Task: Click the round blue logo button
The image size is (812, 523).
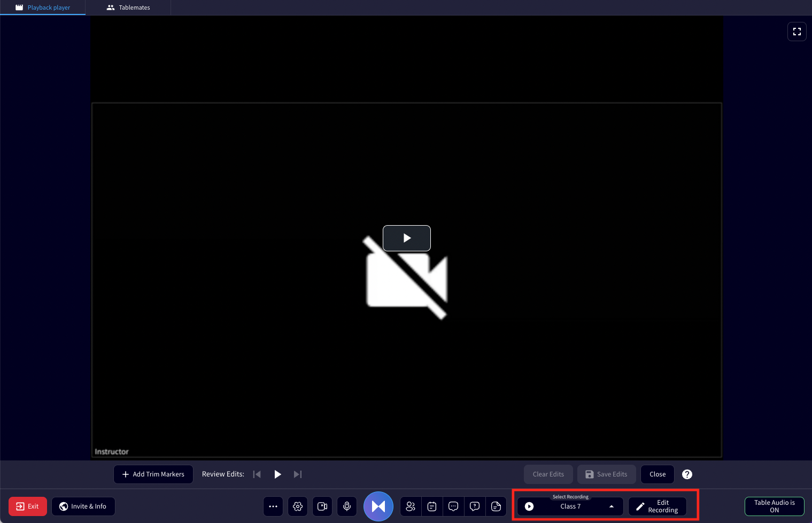Action: tap(378, 506)
